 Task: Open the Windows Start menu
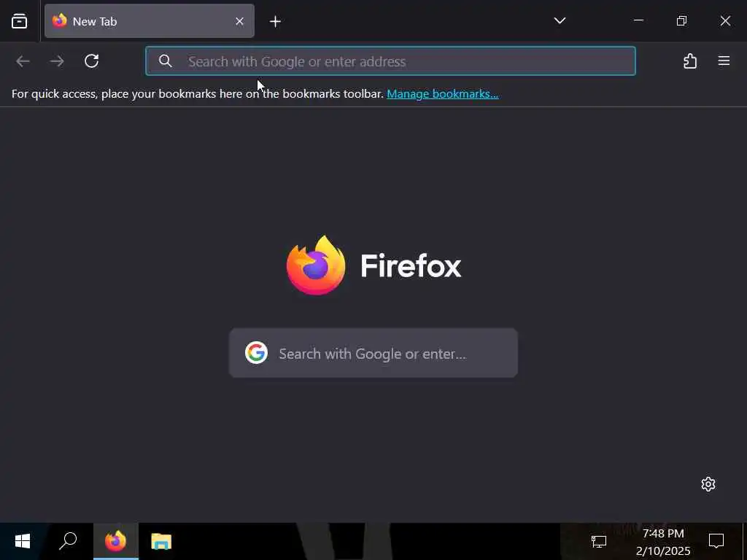(x=23, y=541)
